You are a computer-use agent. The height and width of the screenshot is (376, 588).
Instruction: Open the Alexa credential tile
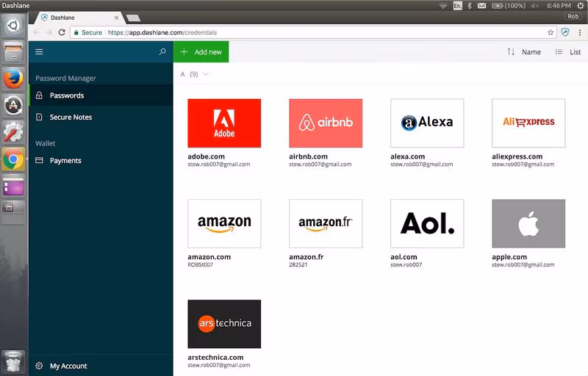tap(427, 123)
